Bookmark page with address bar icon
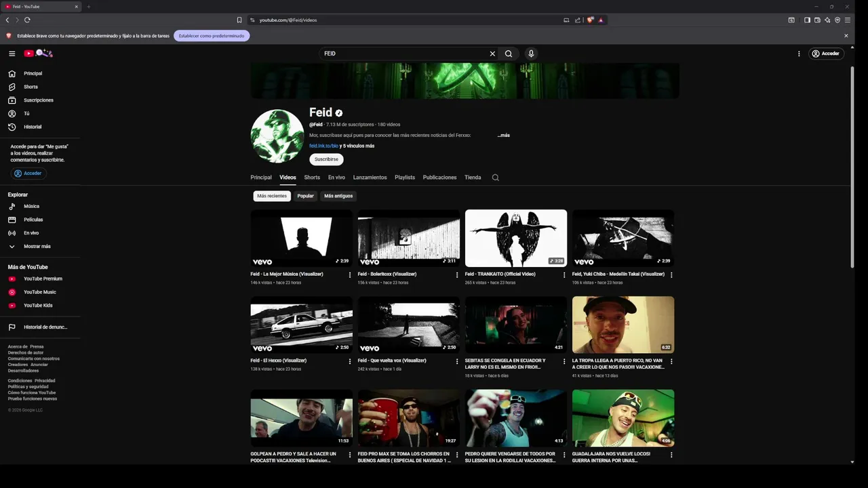Screen dimensions: 868x488 239,20
